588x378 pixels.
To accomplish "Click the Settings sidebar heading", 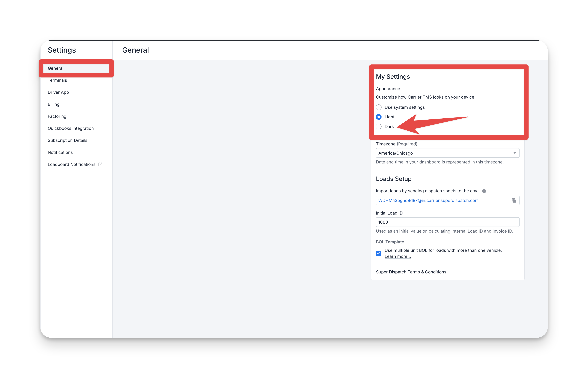I will [x=62, y=50].
